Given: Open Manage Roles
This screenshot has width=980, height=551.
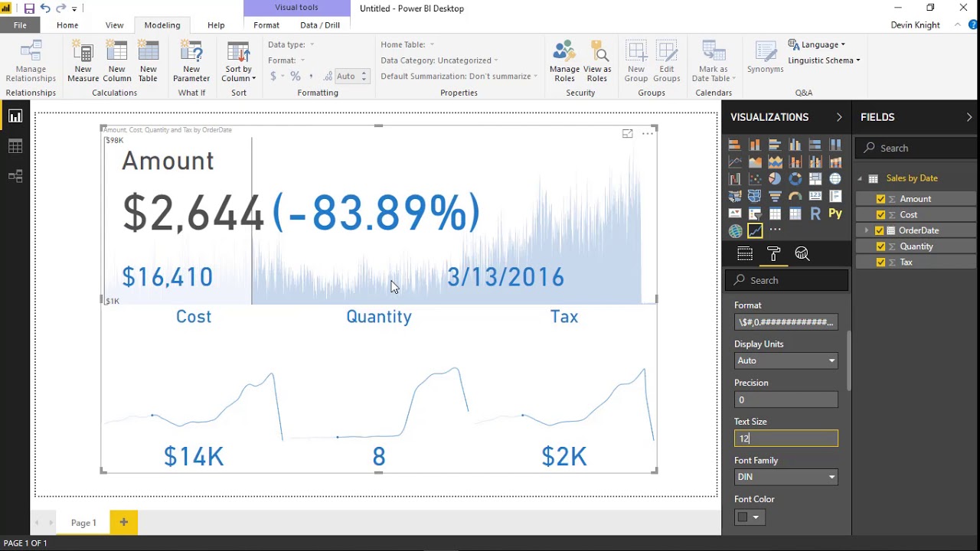Looking at the screenshot, I should (x=564, y=62).
